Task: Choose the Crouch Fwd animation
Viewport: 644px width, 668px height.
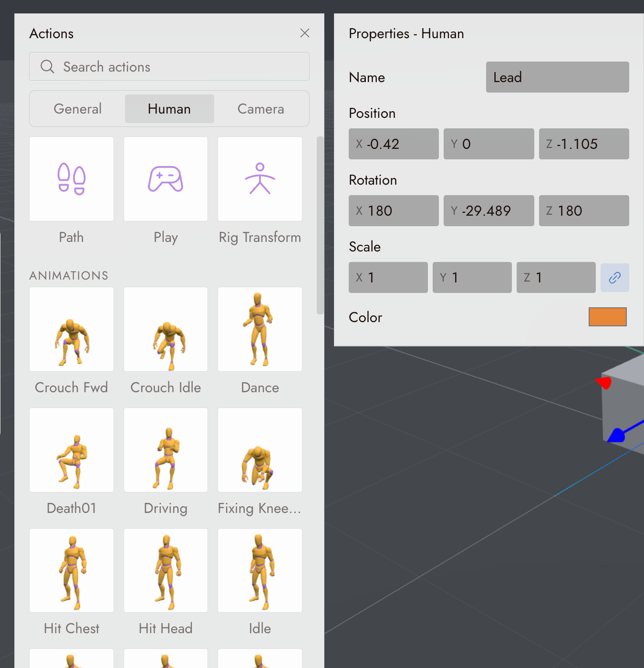Action: click(72, 329)
